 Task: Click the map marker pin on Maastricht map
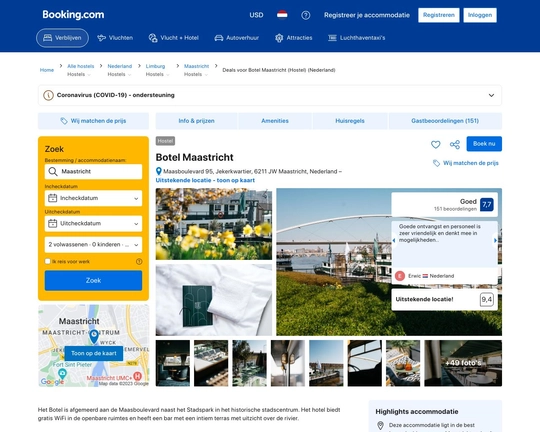pyautogui.click(x=94, y=337)
